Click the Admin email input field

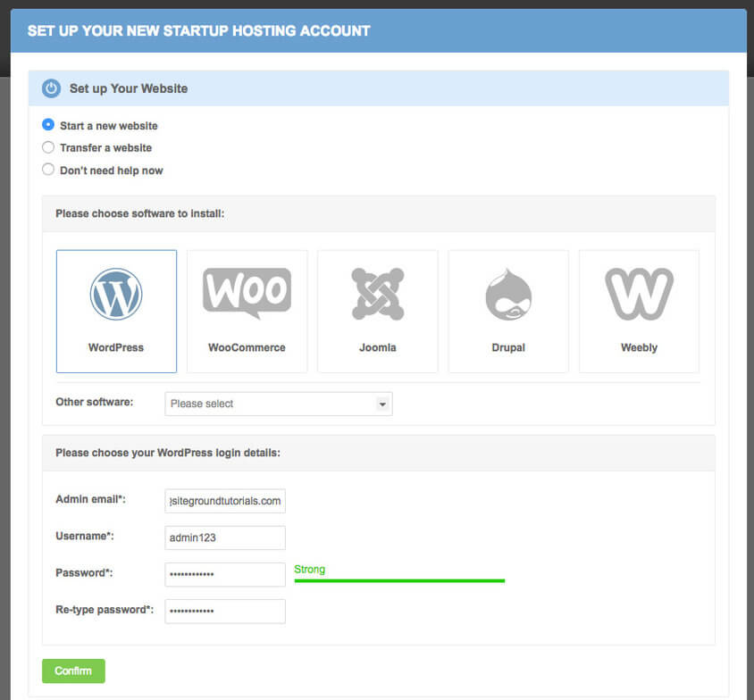[x=224, y=501]
